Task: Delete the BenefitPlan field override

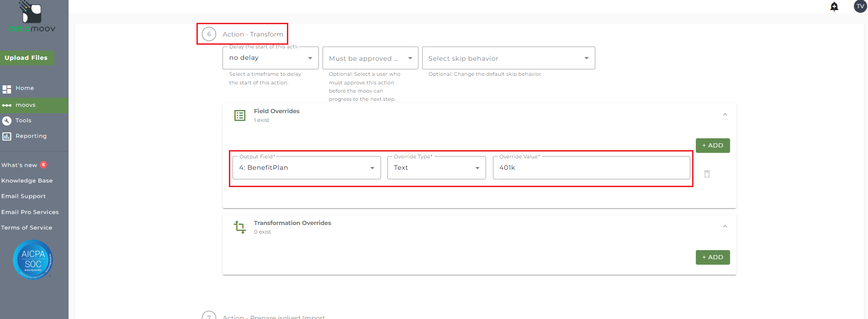Action: (707, 174)
